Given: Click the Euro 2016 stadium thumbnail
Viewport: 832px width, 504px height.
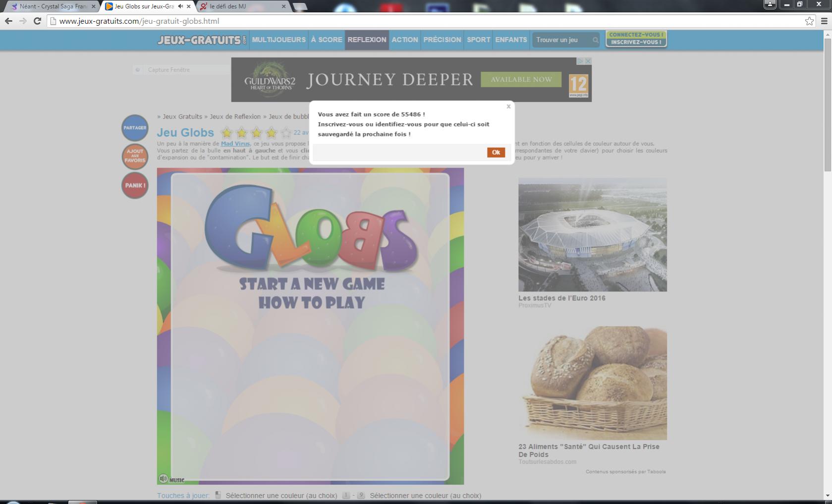Looking at the screenshot, I should click(x=592, y=234).
